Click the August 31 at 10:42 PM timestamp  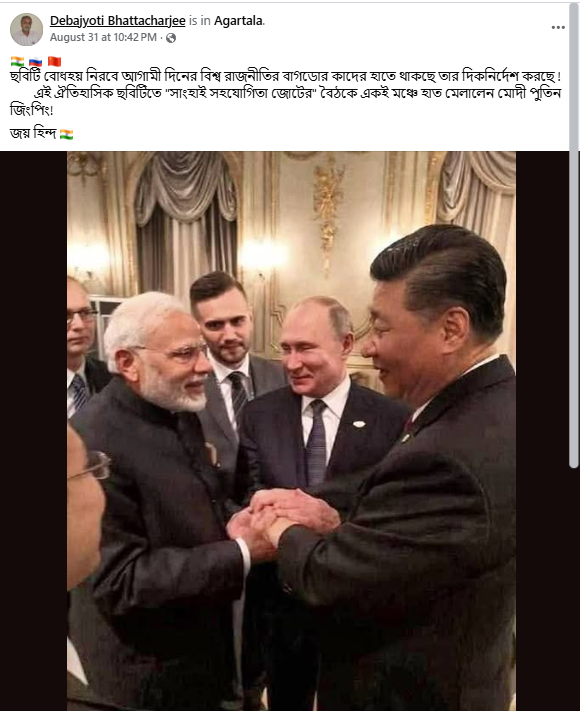103,37
